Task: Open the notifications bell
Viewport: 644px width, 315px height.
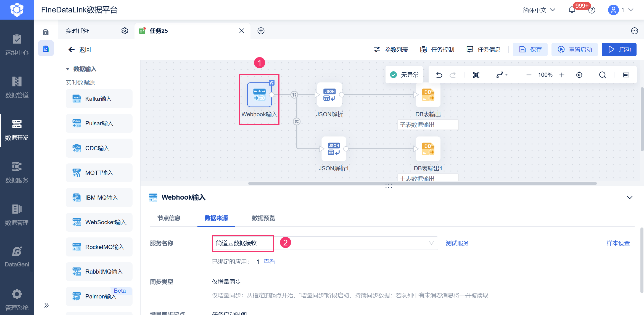Action: point(572,10)
